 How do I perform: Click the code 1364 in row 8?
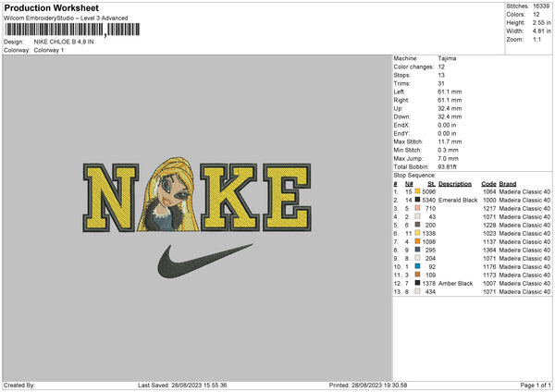(489, 250)
